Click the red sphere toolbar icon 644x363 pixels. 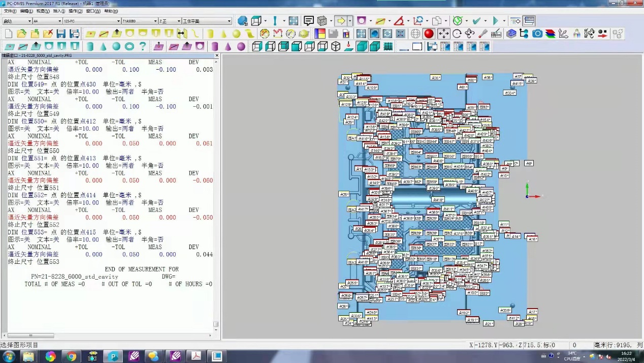pos(429,34)
